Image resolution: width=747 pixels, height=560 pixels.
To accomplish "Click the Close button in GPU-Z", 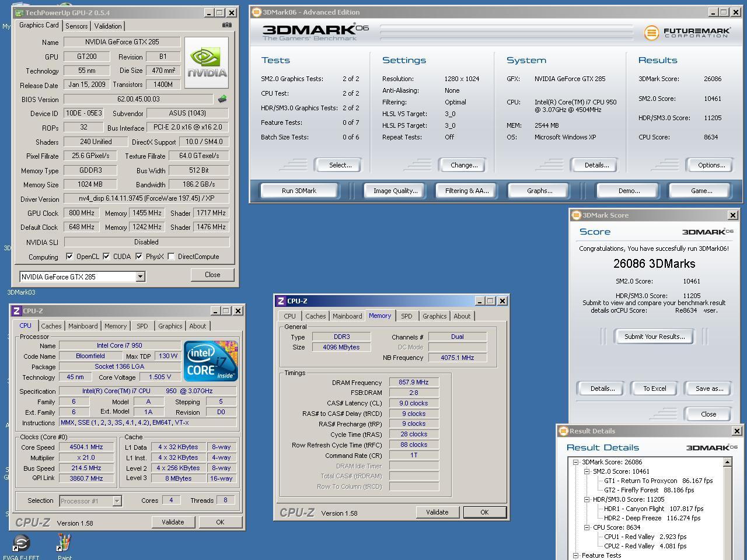I will tap(212, 275).
